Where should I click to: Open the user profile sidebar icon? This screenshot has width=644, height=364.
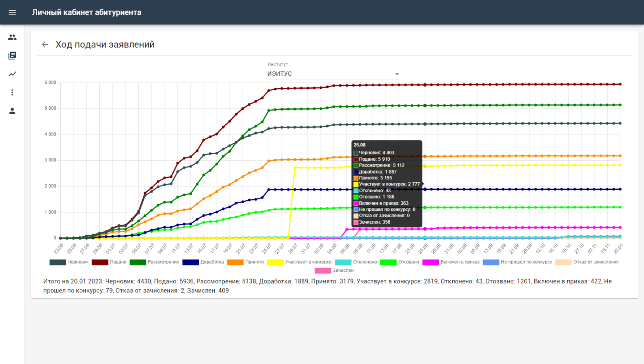point(12,111)
